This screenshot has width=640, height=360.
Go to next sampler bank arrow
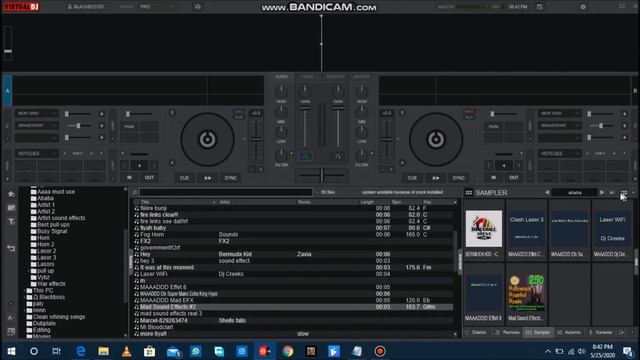[x=602, y=192]
